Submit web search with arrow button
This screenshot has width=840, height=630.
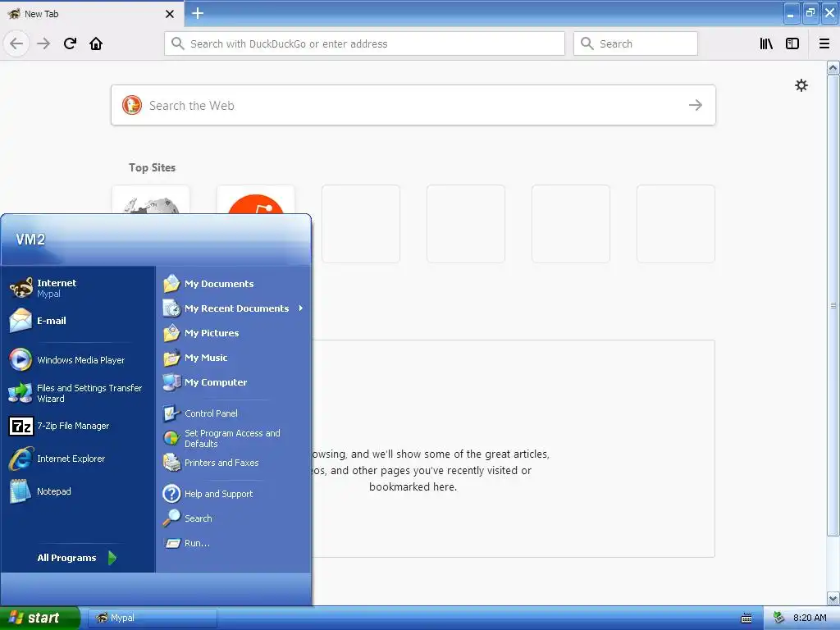pyautogui.click(x=696, y=105)
